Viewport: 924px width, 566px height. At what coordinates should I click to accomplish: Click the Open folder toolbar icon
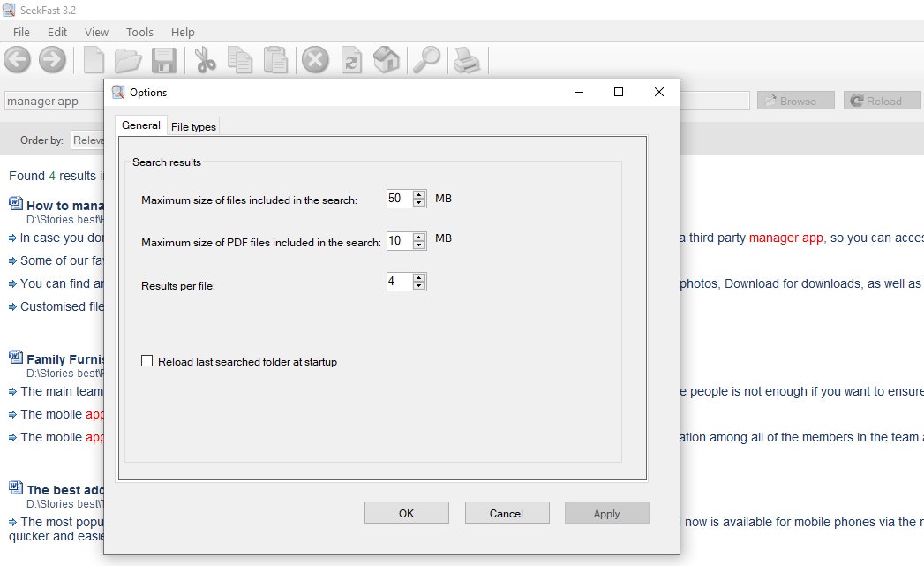click(x=128, y=59)
